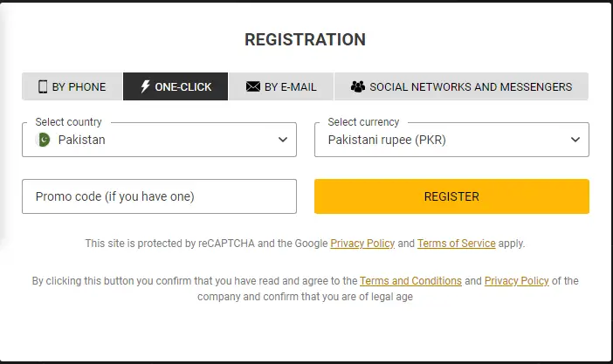The height and width of the screenshot is (364, 613).
Task: Switch to the BY E-MAIL tab
Action: click(x=281, y=87)
